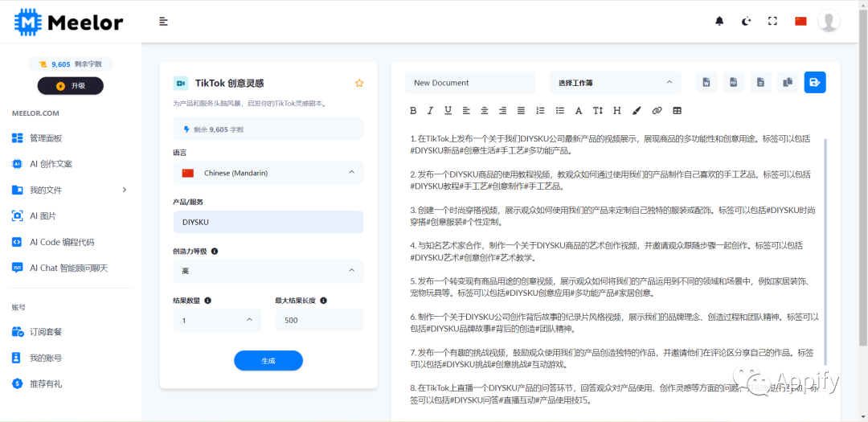Insert a bulleted list

pos(559,111)
